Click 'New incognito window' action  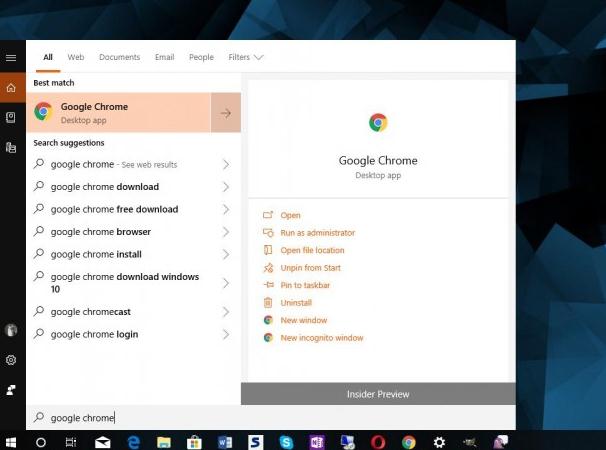[x=322, y=338]
